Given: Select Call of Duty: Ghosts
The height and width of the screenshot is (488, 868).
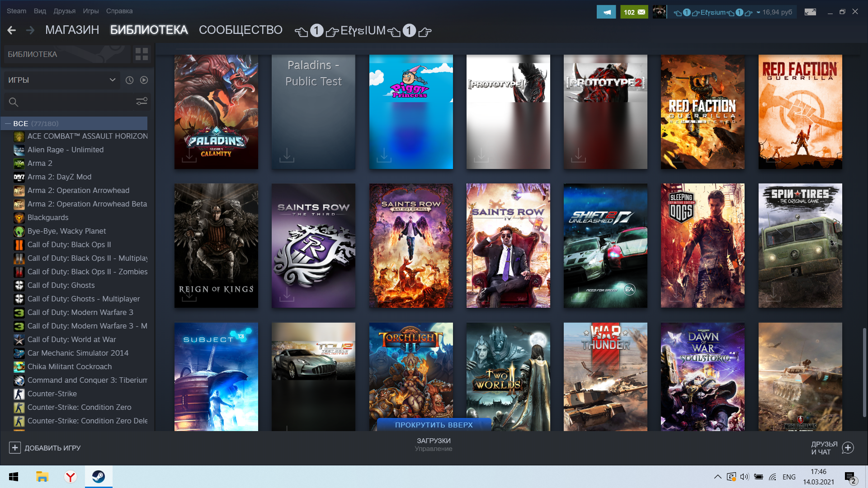Looking at the screenshot, I should click(x=61, y=285).
